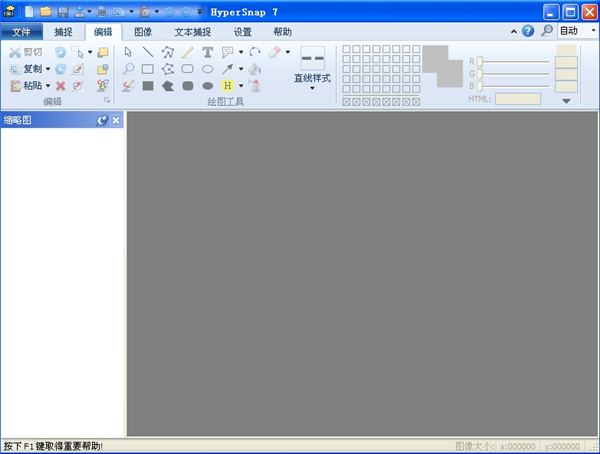Image resolution: width=600 pixels, height=454 pixels.
Task: Click the red X delete icon
Action: click(x=60, y=86)
